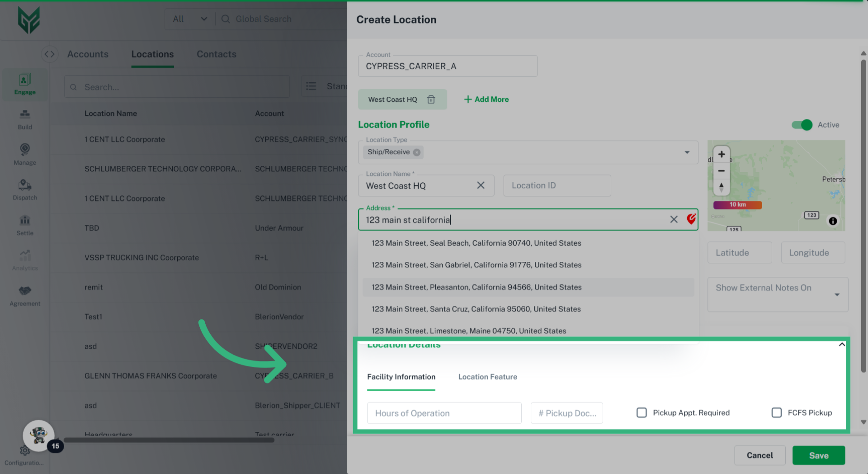The height and width of the screenshot is (474, 868).
Task: Open map info attribution icon
Action: [833, 221]
